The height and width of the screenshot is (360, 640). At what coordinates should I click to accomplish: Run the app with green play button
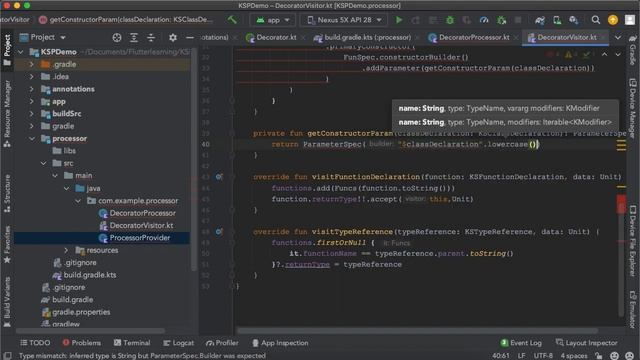[x=399, y=20]
